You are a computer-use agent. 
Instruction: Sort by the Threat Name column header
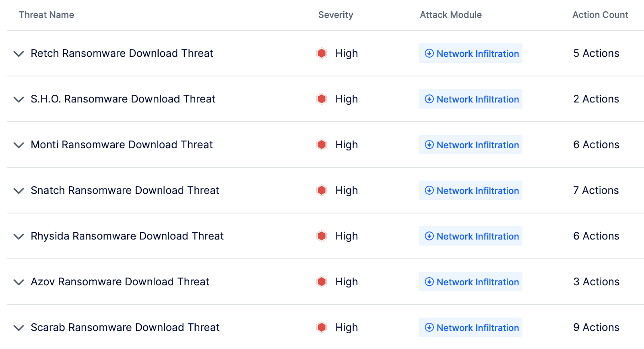(46, 15)
